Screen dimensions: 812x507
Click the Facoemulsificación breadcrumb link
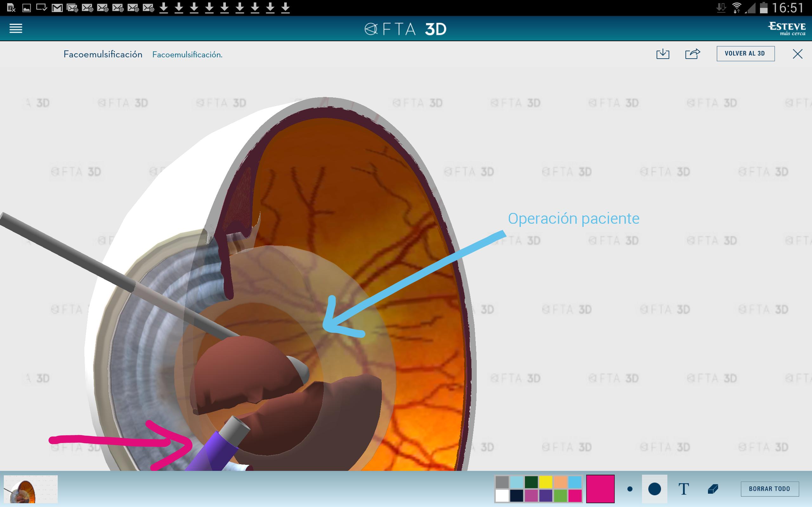click(187, 55)
